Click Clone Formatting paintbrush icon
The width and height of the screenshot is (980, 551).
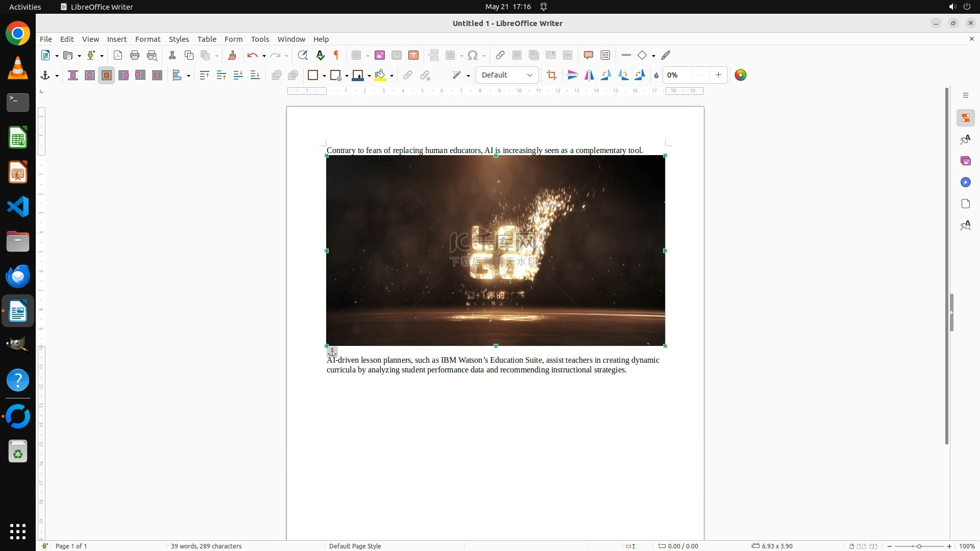pos(232,55)
